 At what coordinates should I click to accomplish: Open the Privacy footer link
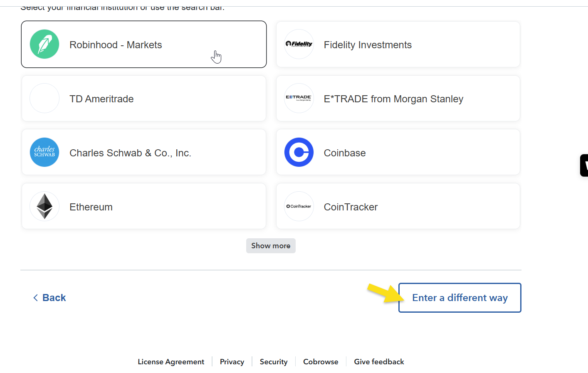tap(232, 362)
